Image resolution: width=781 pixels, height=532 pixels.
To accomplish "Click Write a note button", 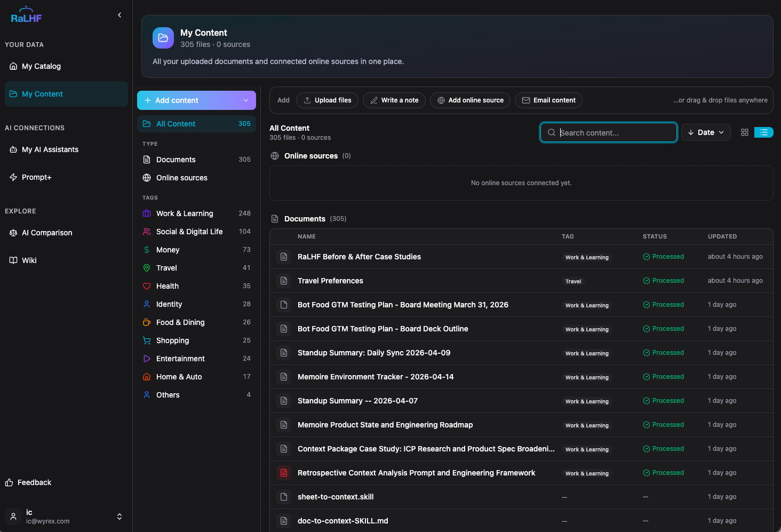I will (394, 100).
